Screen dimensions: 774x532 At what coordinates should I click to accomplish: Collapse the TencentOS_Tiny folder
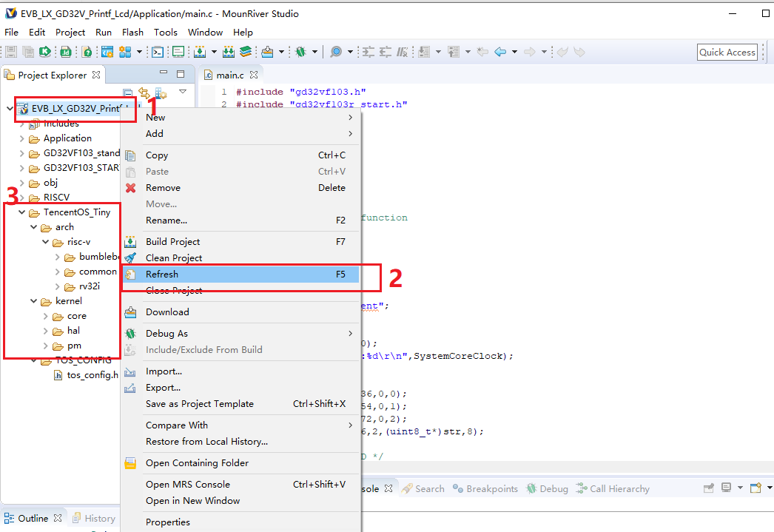click(21, 212)
